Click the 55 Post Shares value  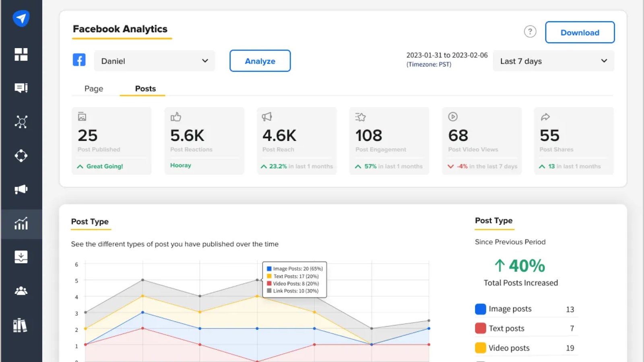(550, 136)
